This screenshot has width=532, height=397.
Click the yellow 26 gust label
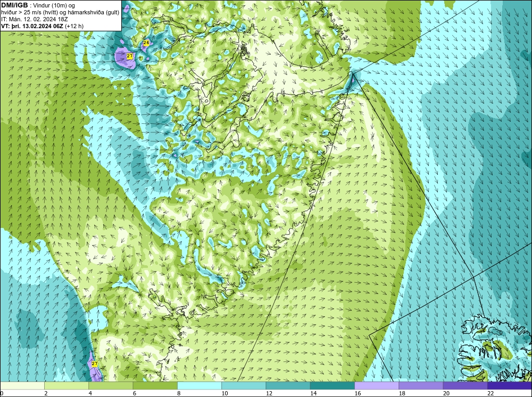(x=146, y=43)
